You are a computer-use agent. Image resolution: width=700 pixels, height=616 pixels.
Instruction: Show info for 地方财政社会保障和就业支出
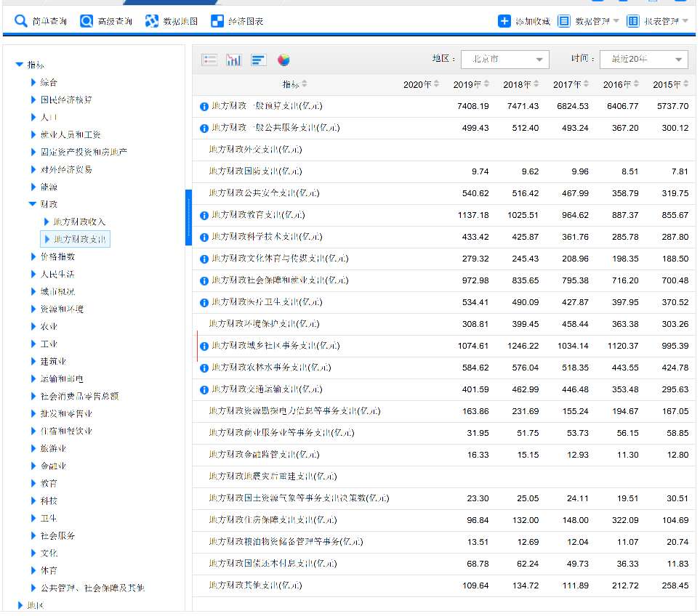point(204,281)
